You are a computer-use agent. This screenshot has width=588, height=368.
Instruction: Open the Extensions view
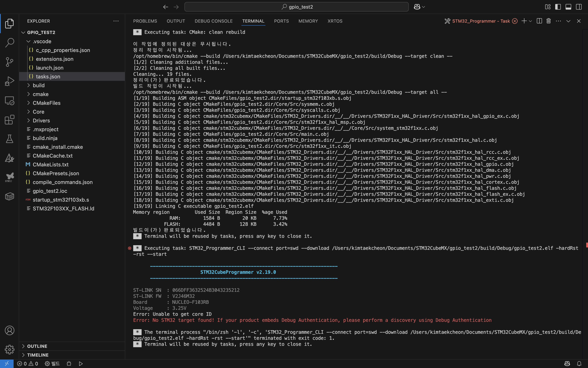pyautogui.click(x=9, y=120)
